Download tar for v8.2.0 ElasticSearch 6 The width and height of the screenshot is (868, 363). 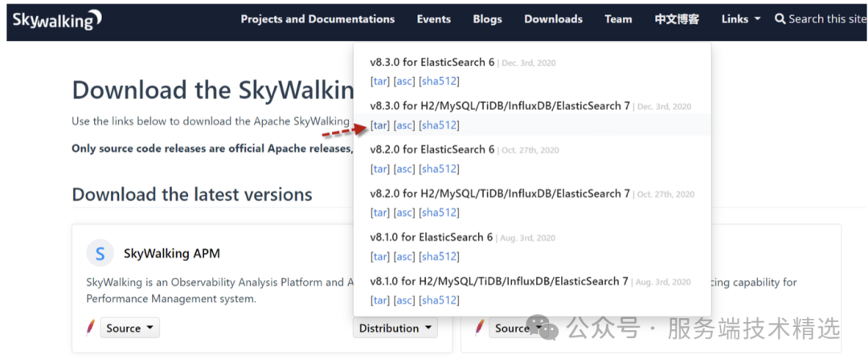(x=379, y=169)
